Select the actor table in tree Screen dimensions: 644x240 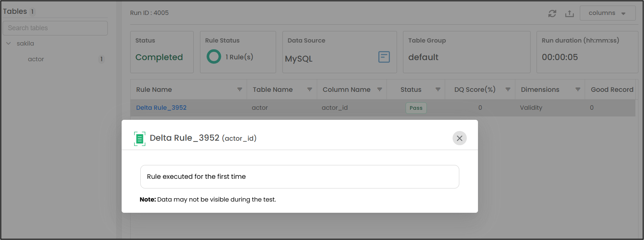tap(36, 59)
